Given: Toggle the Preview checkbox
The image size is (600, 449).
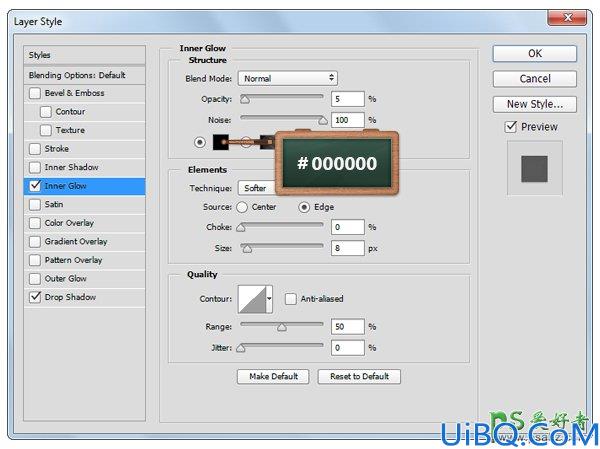Looking at the screenshot, I should coord(511,127).
